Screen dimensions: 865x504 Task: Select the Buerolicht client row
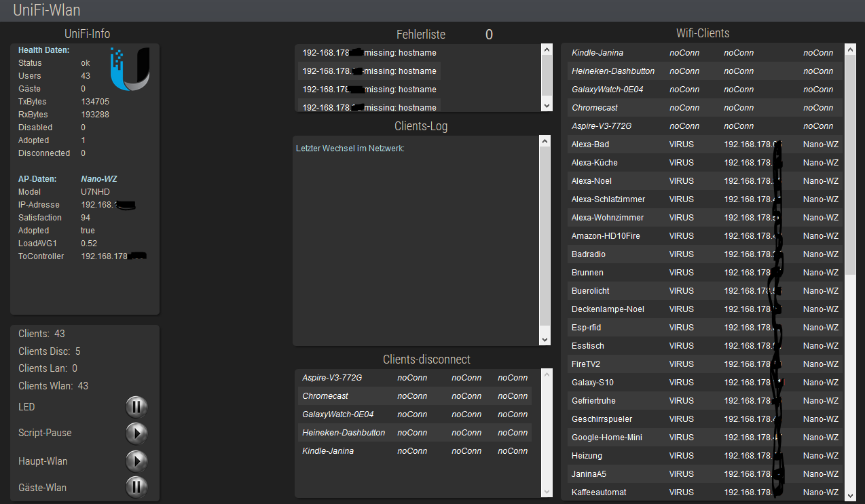(x=706, y=291)
